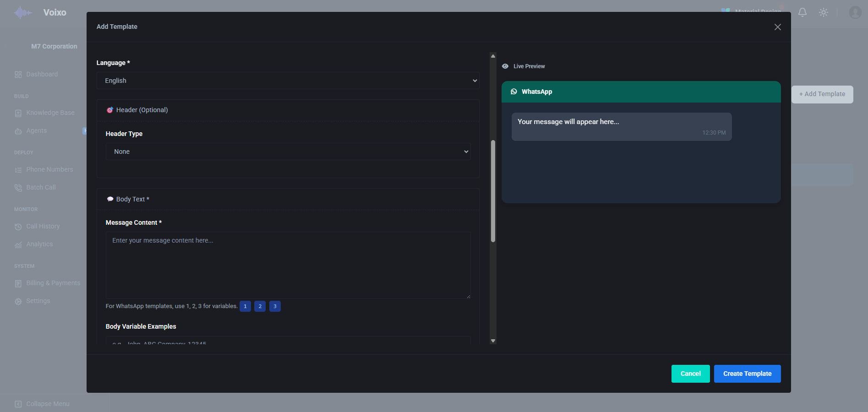The height and width of the screenshot is (412, 868).
Task: Open the Language dropdown
Action: point(288,81)
